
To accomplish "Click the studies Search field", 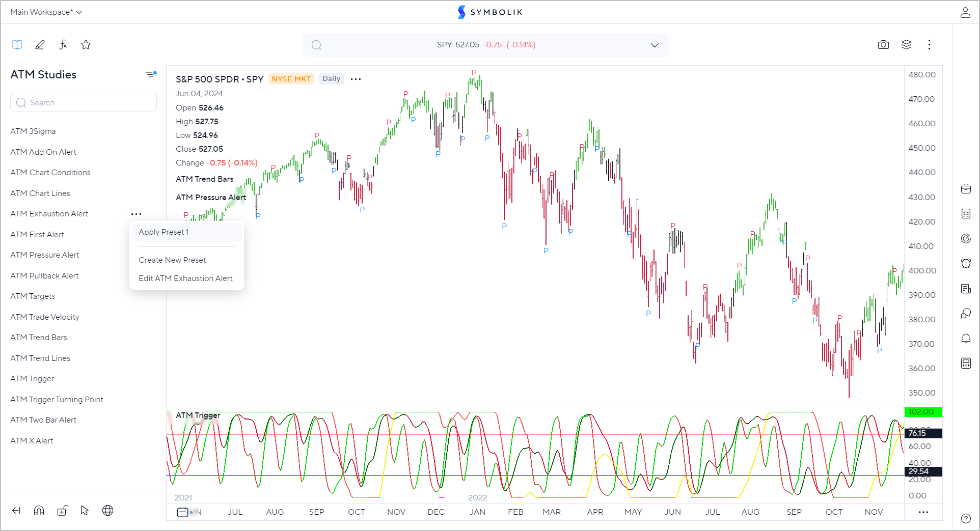I will click(x=84, y=102).
